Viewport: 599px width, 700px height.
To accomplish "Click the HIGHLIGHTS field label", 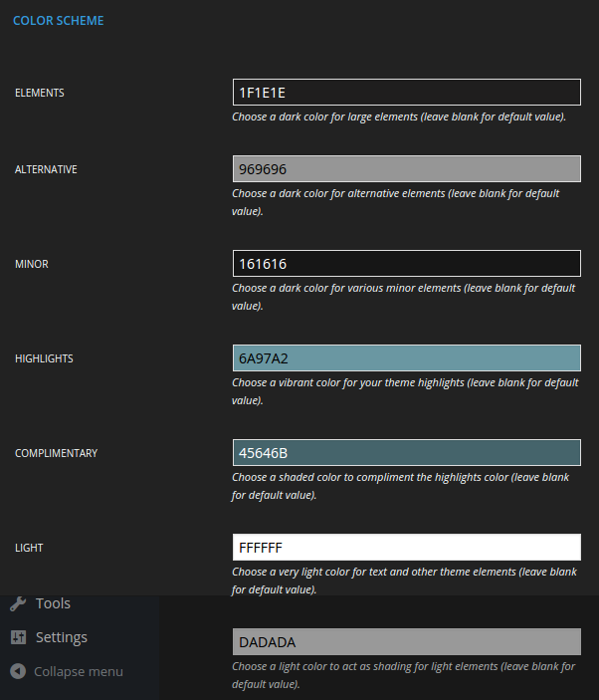I will (44, 358).
